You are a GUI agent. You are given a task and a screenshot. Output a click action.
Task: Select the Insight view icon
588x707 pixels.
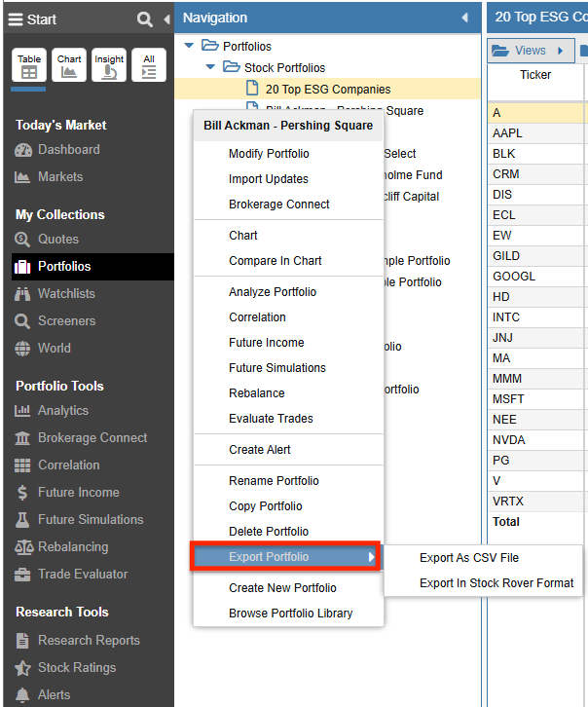tap(109, 65)
